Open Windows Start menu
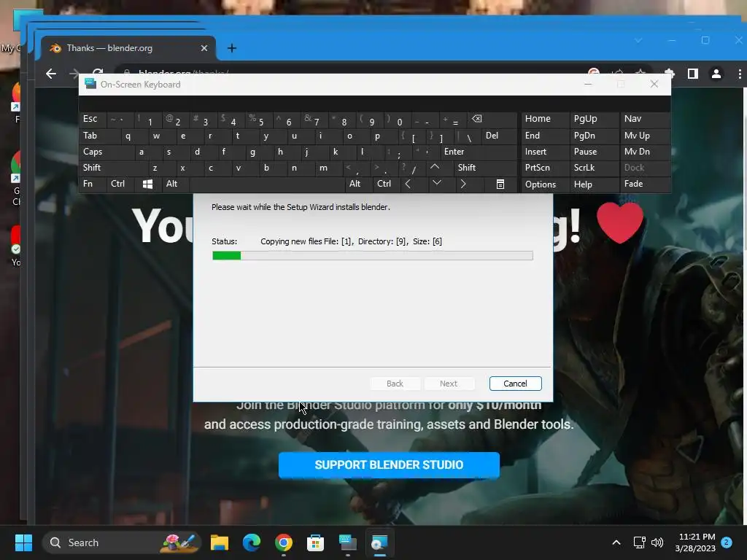747x560 pixels. [23, 542]
